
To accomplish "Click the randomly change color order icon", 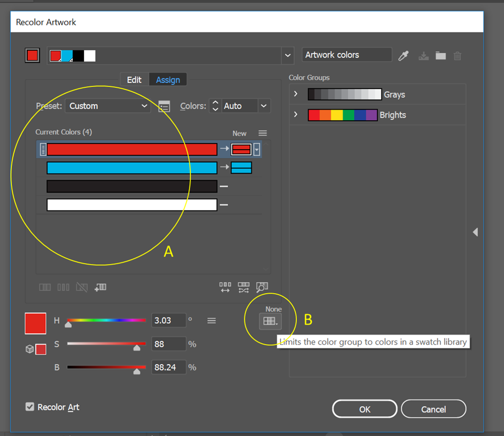I will coord(243,287).
